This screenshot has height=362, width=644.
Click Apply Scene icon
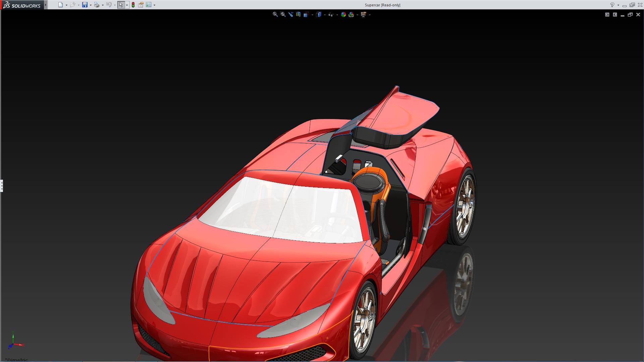(x=351, y=14)
